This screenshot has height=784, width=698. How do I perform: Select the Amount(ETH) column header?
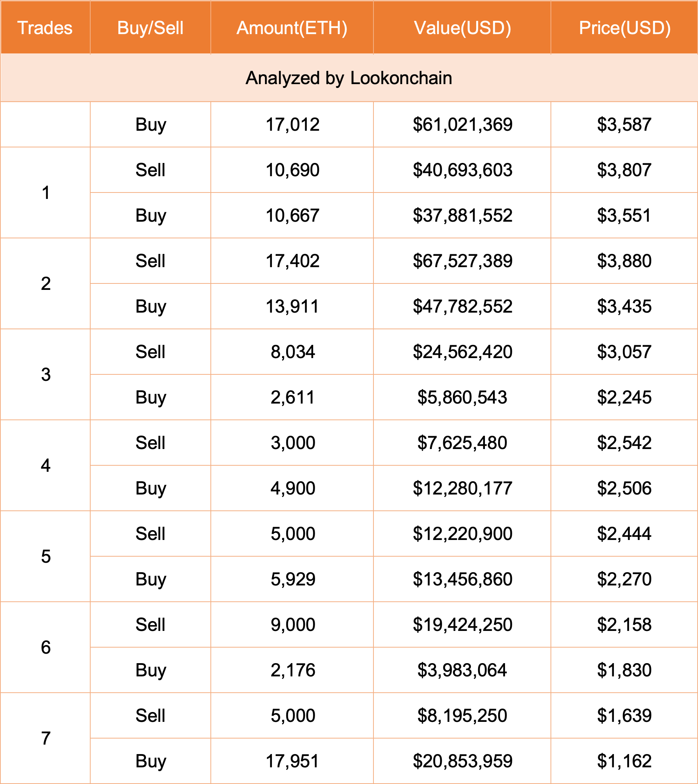(x=292, y=28)
